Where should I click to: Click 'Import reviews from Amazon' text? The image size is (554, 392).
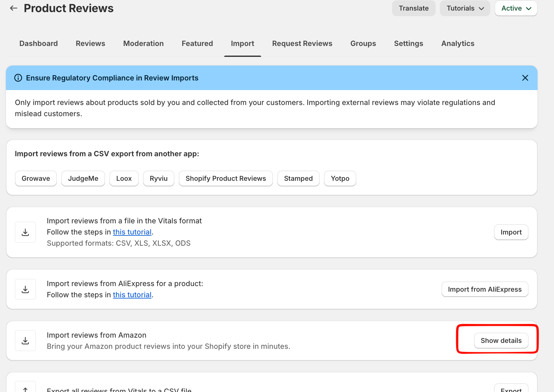[97, 335]
